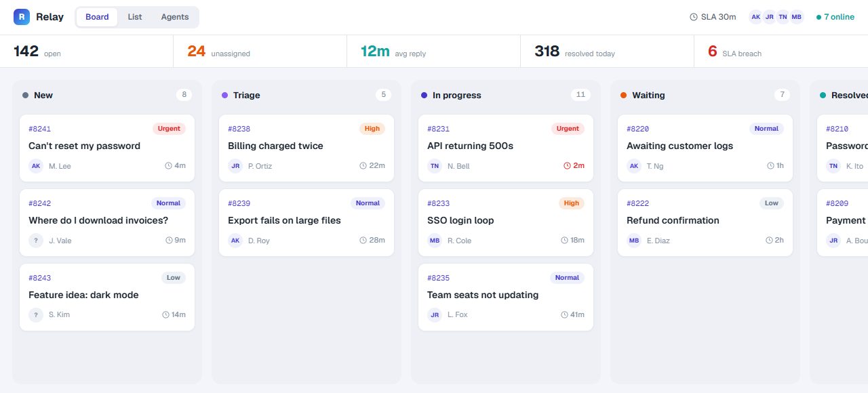Click the Urgent tag on ticket #8241
This screenshot has height=393, width=868.
169,129
